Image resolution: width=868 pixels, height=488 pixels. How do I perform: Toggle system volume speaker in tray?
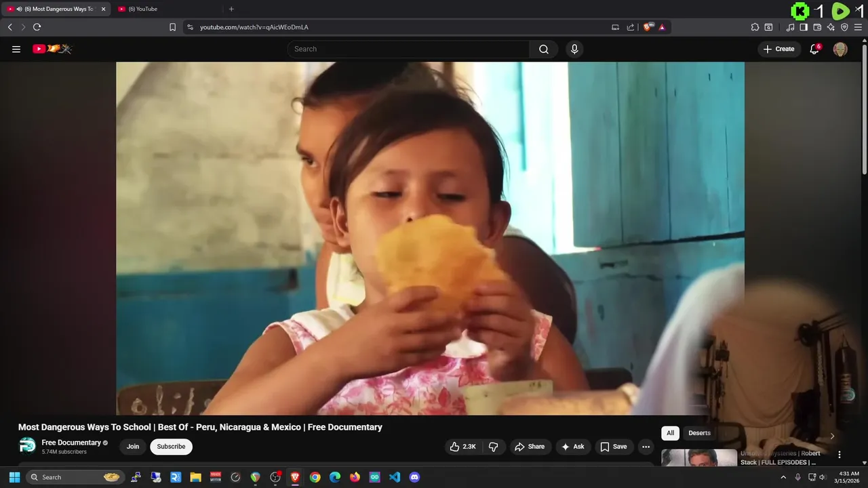[x=823, y=477]
